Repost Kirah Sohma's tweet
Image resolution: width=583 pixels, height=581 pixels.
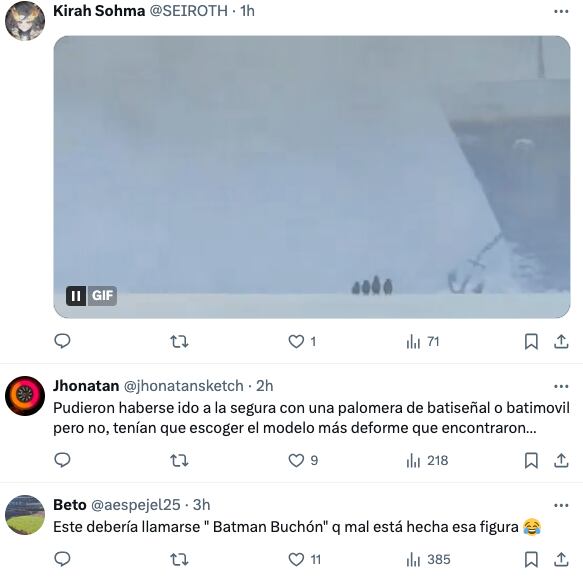point(179,341)
